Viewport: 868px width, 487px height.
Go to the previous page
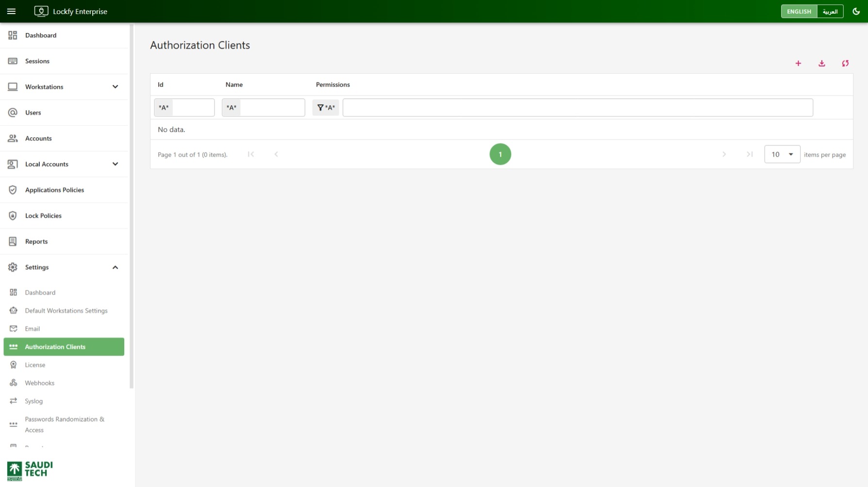tap(276, 154)
